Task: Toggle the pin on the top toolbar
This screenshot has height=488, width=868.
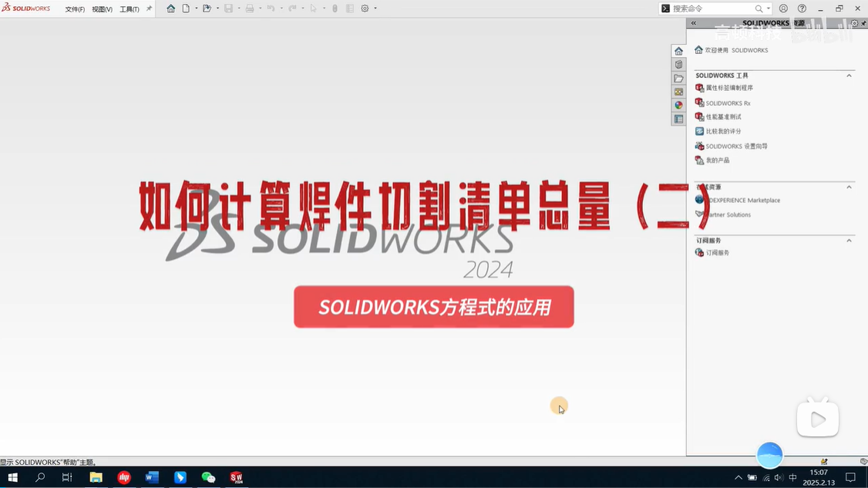Action: pos(148,8)
